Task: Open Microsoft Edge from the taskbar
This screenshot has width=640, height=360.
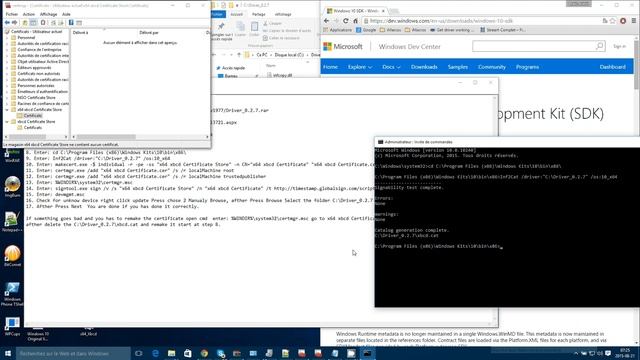Action: pos(156,353)
